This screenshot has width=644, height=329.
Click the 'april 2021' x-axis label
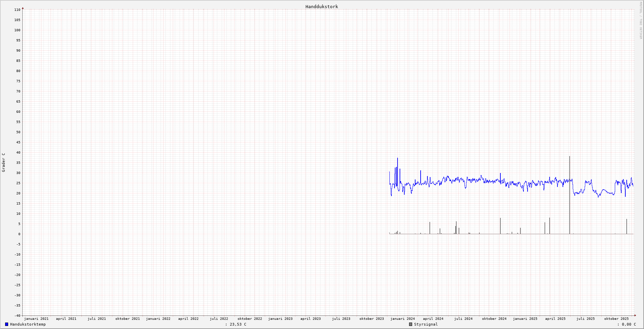point(66,319)
